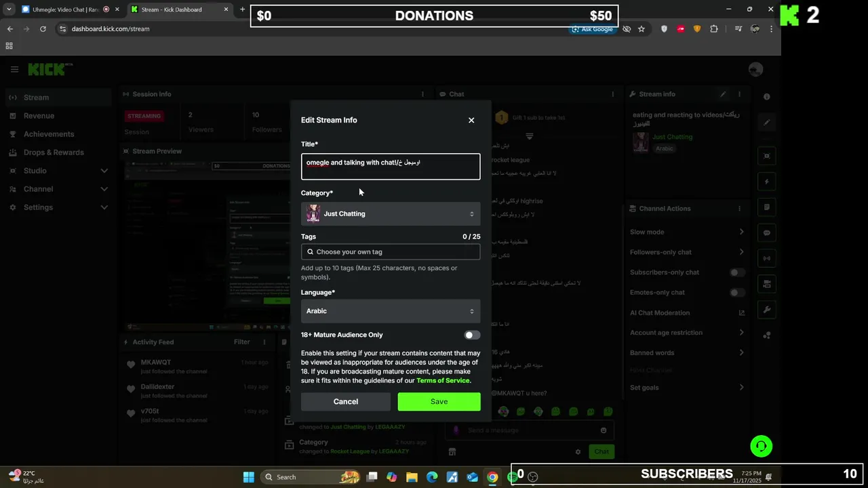Open the Arabic language dropdown
Viewport: 868px width, 488px height.
[391, 311]
